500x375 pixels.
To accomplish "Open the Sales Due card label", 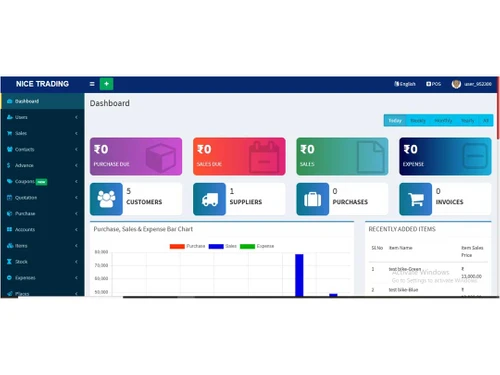I will click(x=209, y=164).
